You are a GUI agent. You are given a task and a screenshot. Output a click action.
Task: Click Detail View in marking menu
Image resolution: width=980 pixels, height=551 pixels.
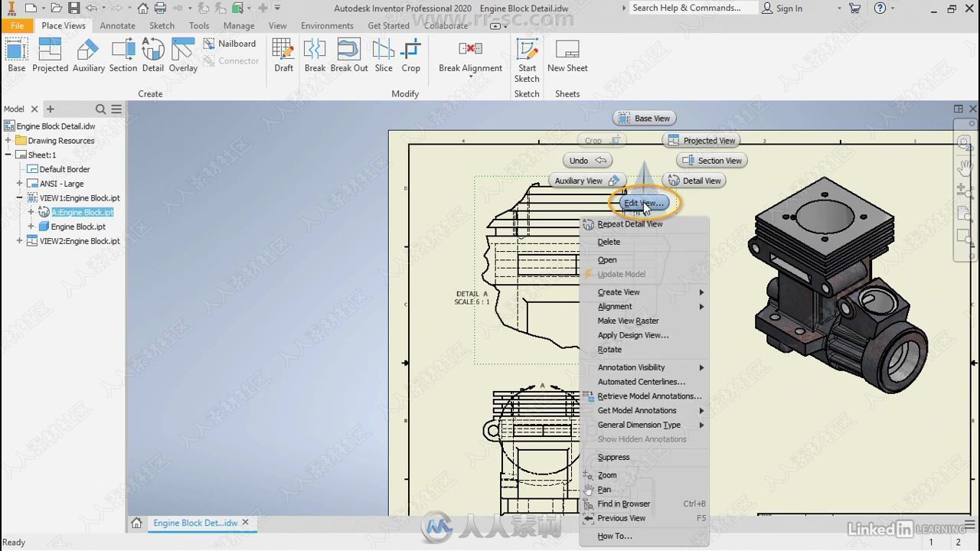tap(694, 181)
